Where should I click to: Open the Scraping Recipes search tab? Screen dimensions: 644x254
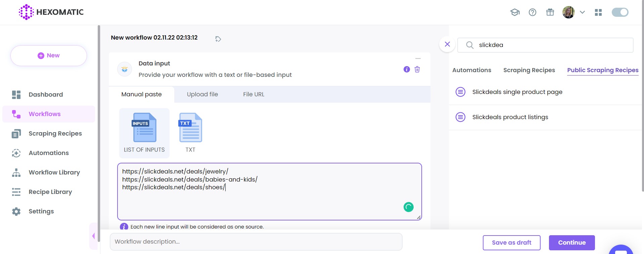(x=529, y=70)
